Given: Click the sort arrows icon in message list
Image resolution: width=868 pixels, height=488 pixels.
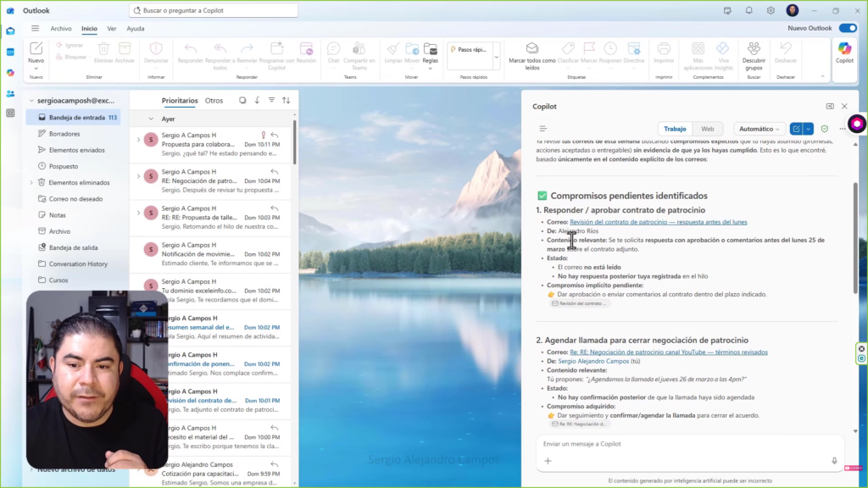Looking at the screenshot, I should point(287,100).
